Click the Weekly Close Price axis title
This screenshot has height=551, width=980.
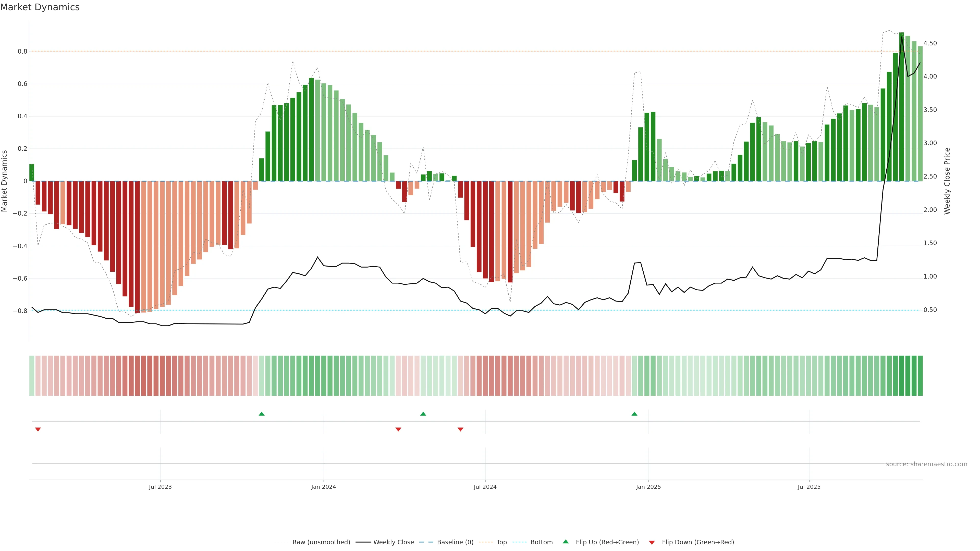[947, 181]
